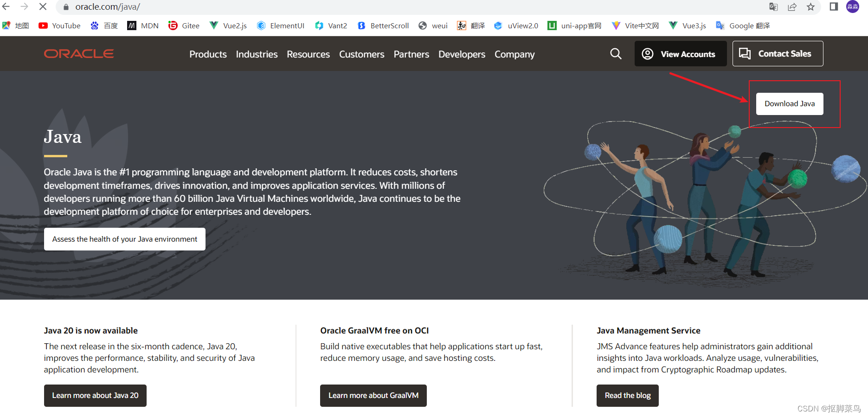Open the Google 翻译 bookmark

tap(743, 26)
